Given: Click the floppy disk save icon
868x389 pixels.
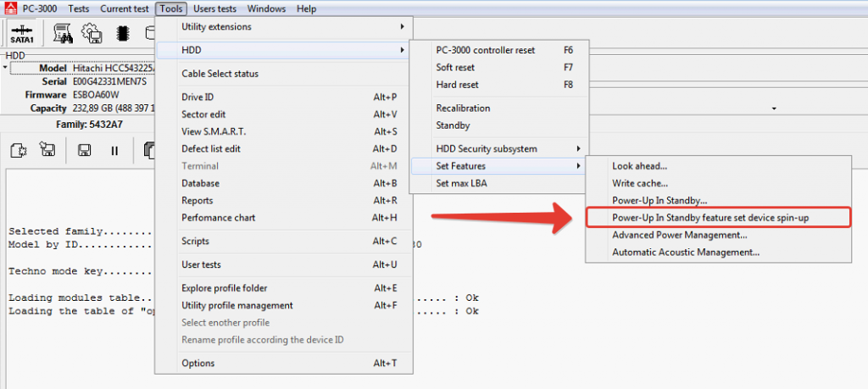Looking at the screenshot, I should [85, 150].
